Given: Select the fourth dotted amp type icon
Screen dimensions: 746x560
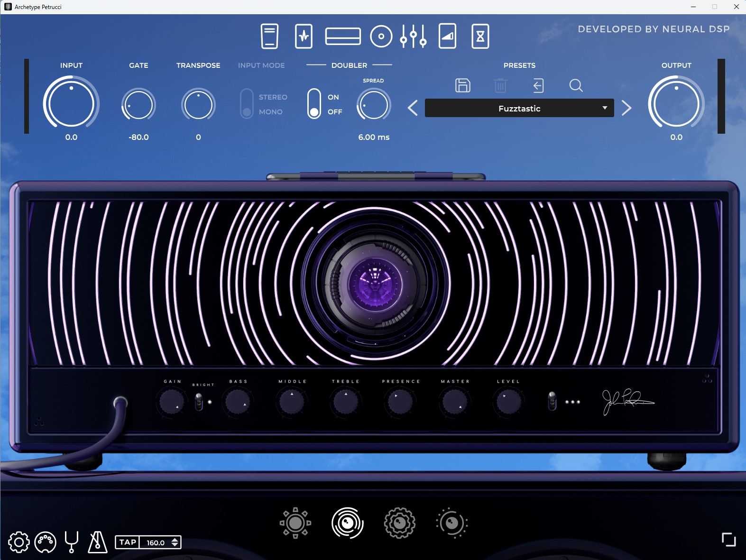Looking at the screenshot, I should pos(452,523).
